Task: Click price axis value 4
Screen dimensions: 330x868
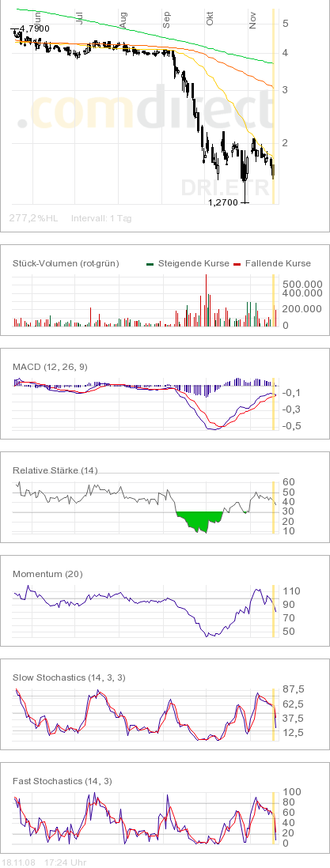Action: click(285, 53)
